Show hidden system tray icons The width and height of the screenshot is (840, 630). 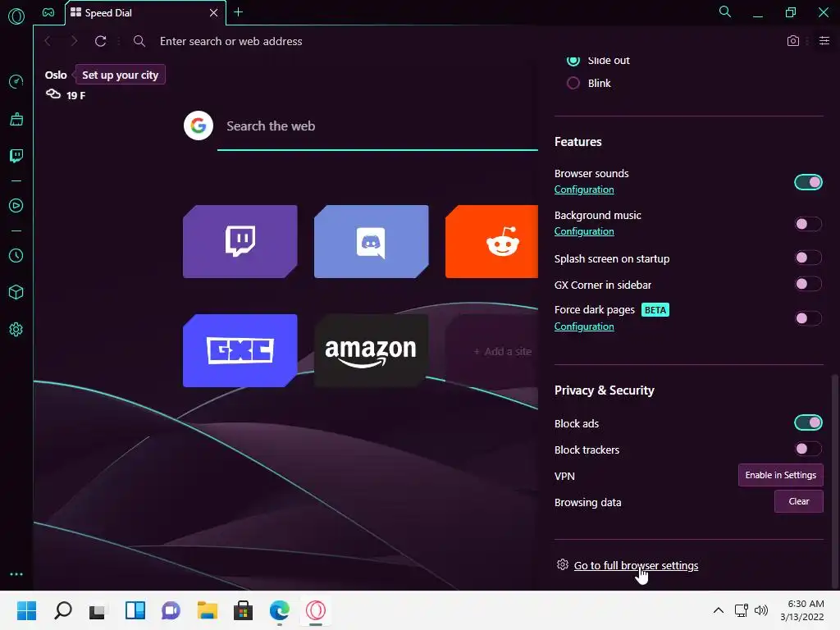(x=719, y=610)
